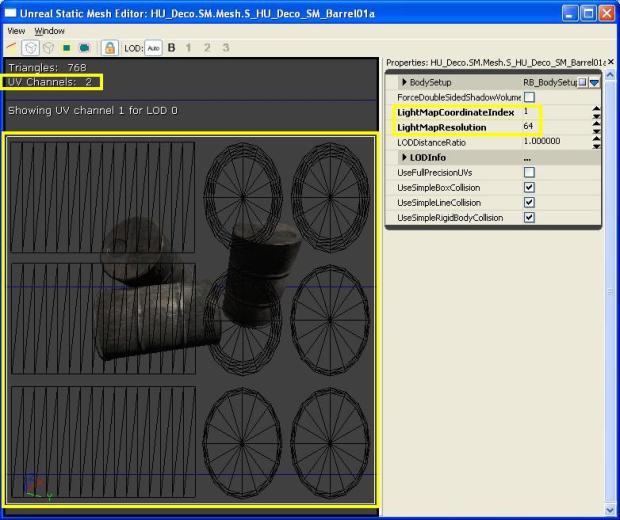Expand the LODInfo property group
This screenshot has width=620, height=520.
pyautogui.click(x=404, y=157)
